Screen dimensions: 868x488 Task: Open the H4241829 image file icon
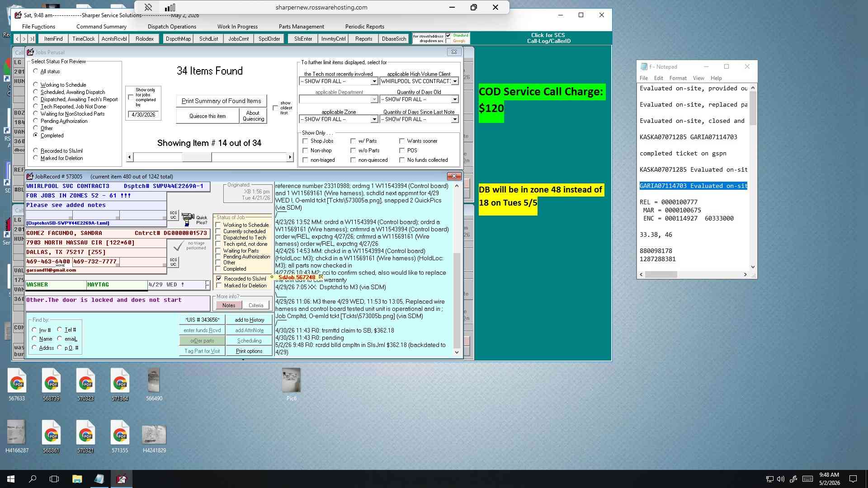[x=154, y=436]
